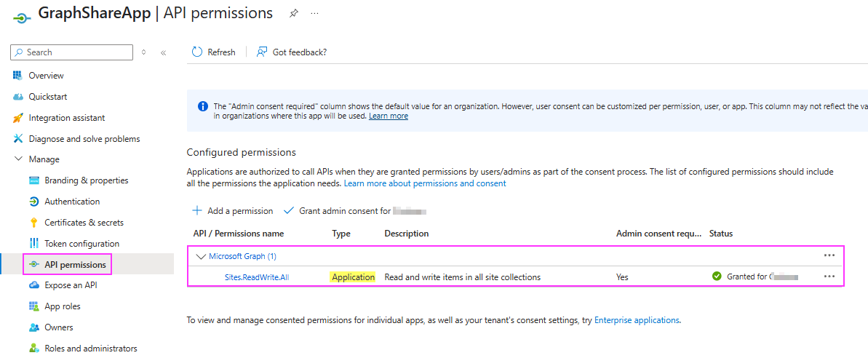Click the API / Permissions name column header

[239, 234]
